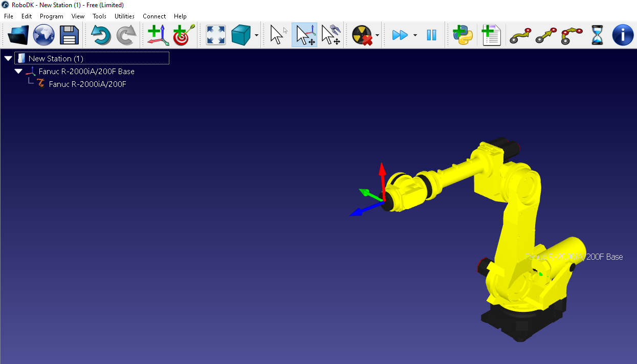The width and height of the screenshot is (637, 364).
Task: Fit all items in view
Action: pyautogui.click(x=216, y=35)
